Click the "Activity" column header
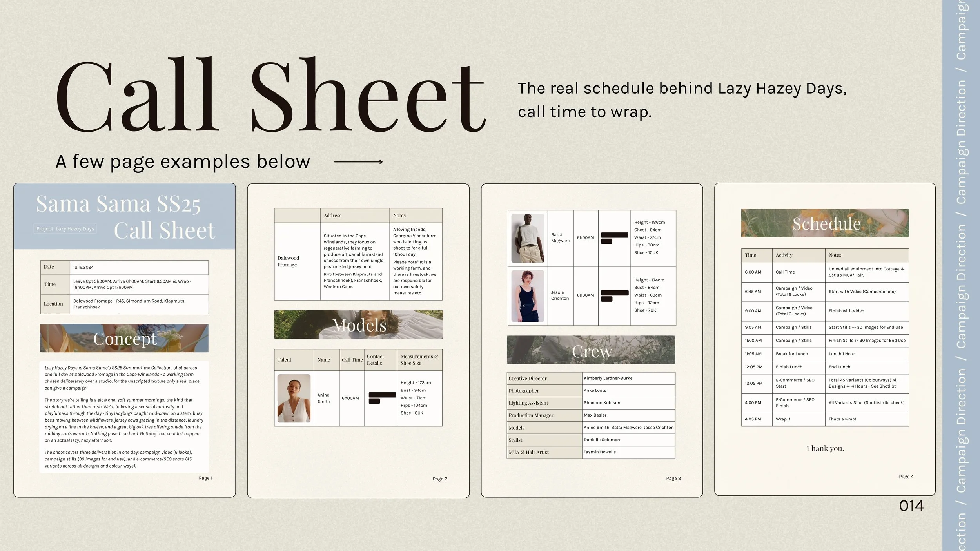 (784, 255)
